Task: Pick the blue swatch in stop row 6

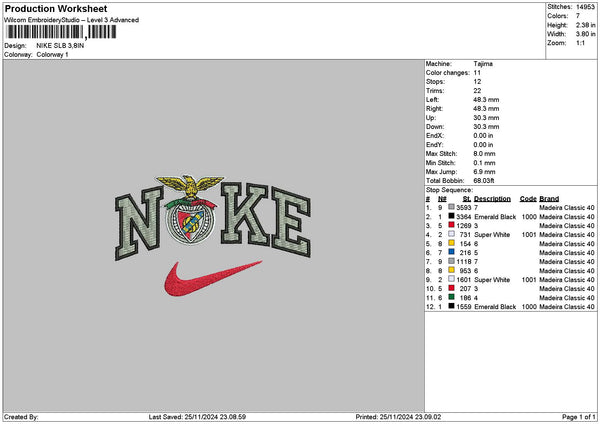Action: [x=452, y=252]
